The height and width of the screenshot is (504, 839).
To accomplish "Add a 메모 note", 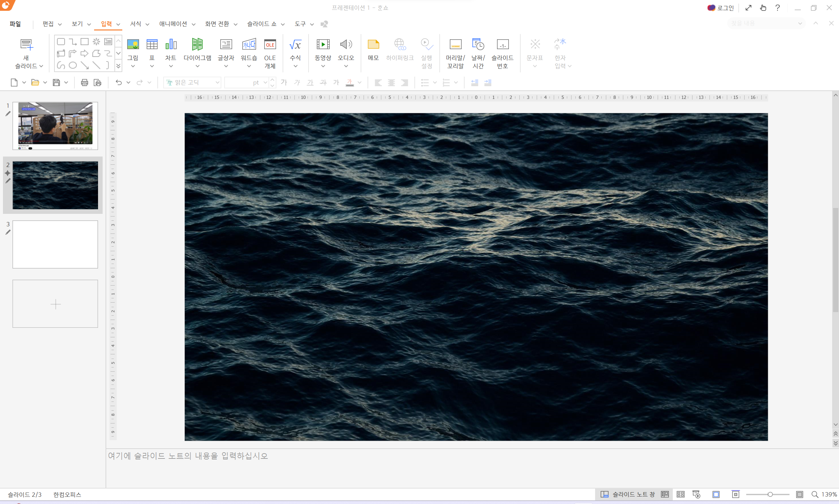I will (373, 45).
